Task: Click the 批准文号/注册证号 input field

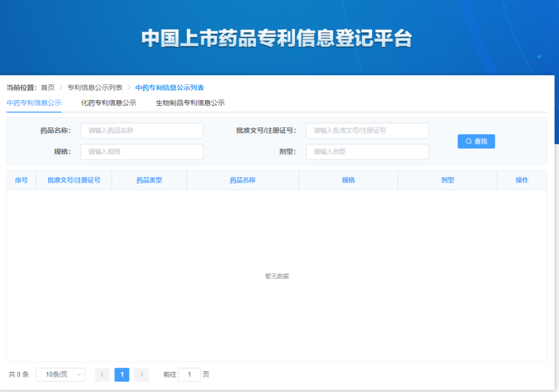Action: (x=367, y=131)
